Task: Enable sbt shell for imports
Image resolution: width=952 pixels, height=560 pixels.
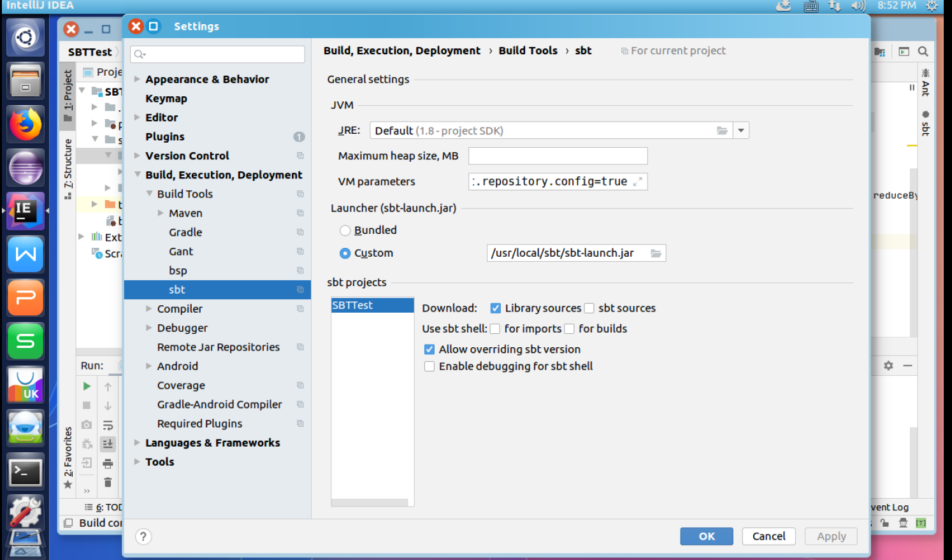Action: 494,329
